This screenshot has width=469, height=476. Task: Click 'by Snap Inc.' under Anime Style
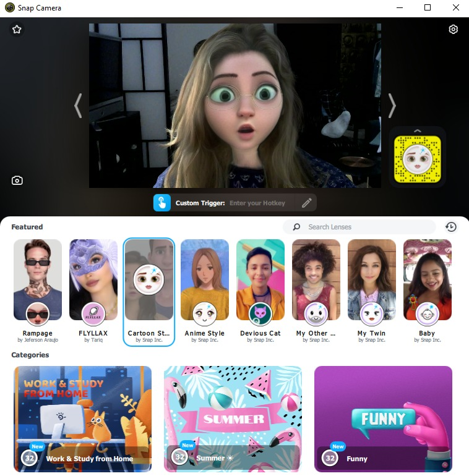tap(205, 340)
